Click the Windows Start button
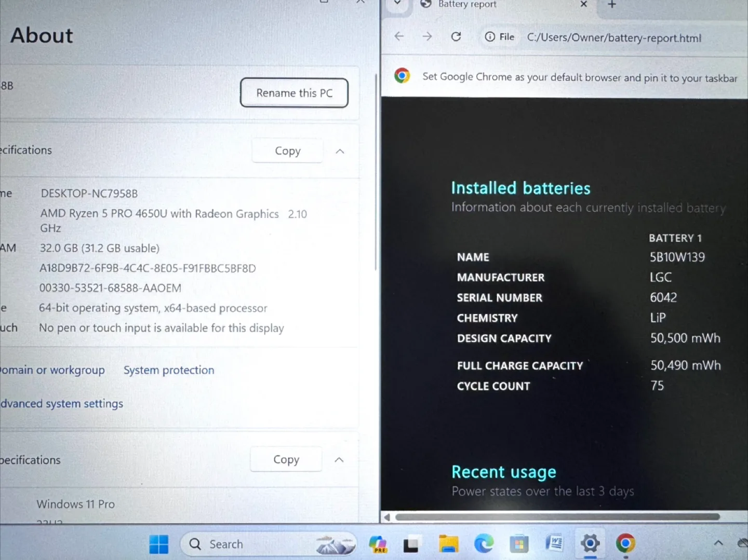Screen dimensions: 748x560 [158, 544]
